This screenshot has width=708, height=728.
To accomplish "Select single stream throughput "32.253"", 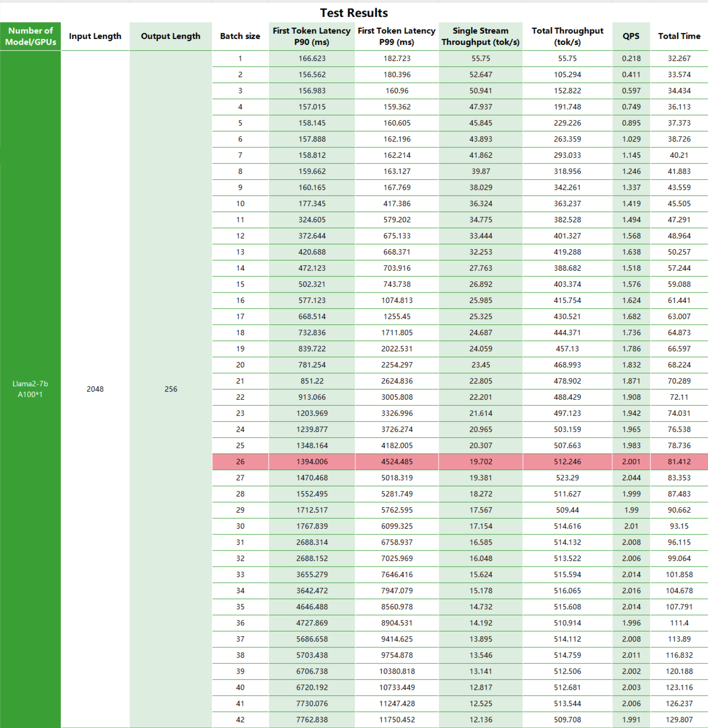I will click(480, 252).
